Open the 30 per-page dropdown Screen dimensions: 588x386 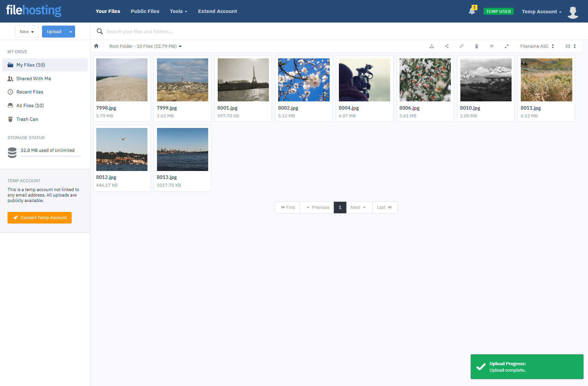point(570,46)
